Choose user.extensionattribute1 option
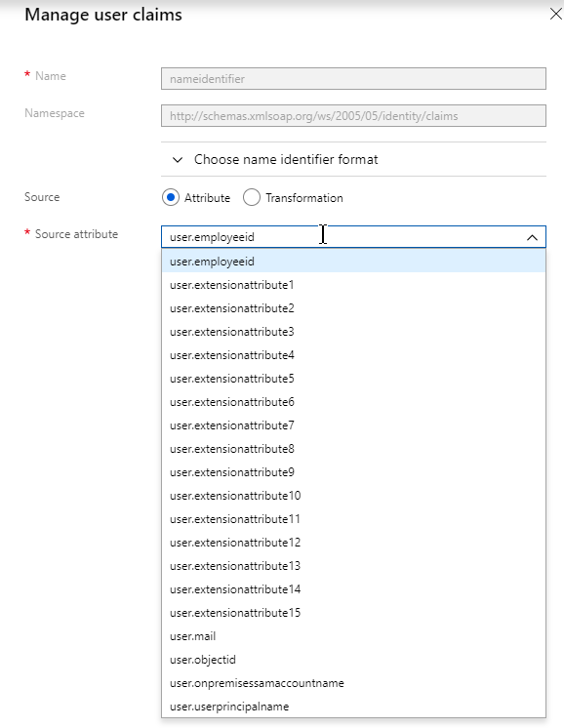 [353, 285]
